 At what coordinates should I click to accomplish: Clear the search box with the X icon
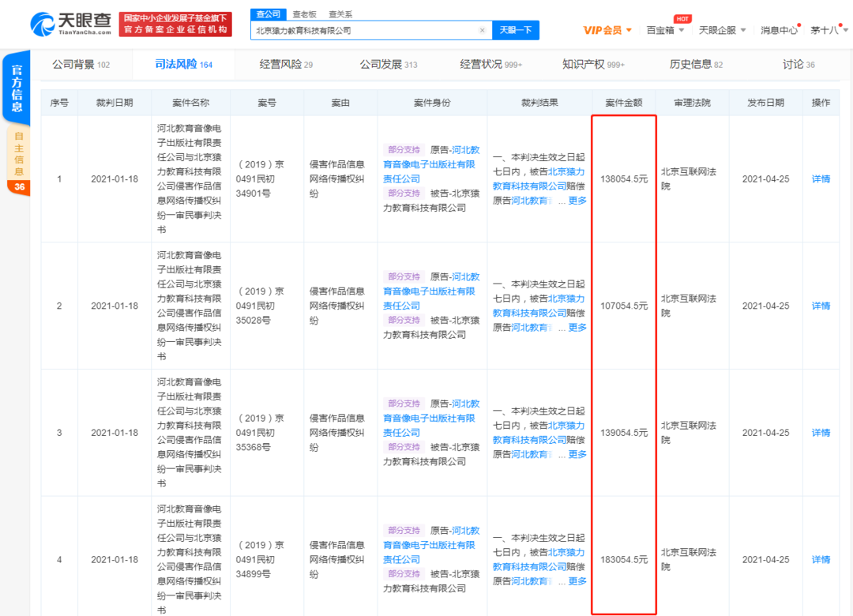click(482, 31)
